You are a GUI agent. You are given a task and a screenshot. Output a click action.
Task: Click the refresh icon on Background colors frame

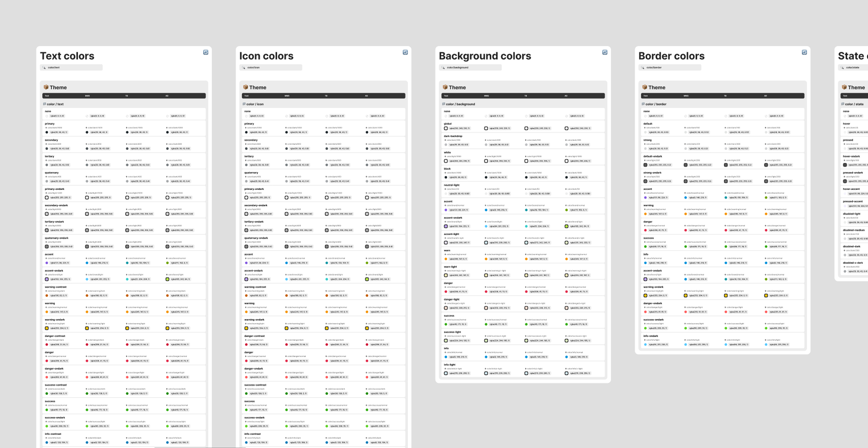[605, 52]
